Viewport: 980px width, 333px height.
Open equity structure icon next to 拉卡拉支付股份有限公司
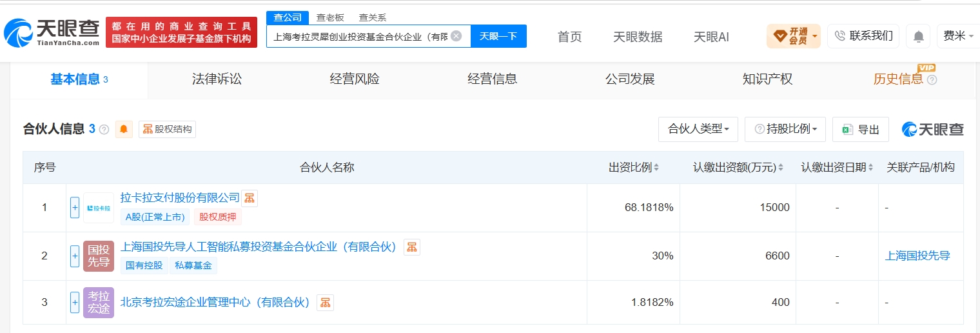250,198
